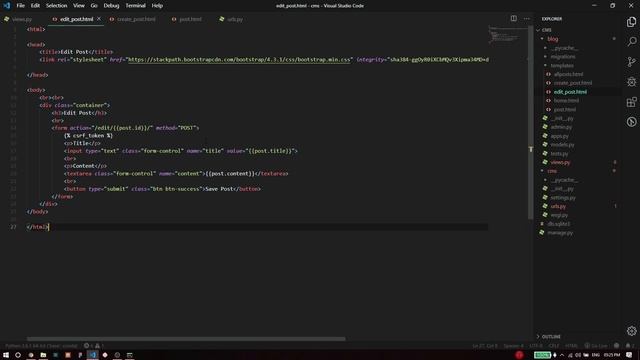Screen dimensions: 640x360
Task: Open models.py in Explorer
Action: pos(562,144)
